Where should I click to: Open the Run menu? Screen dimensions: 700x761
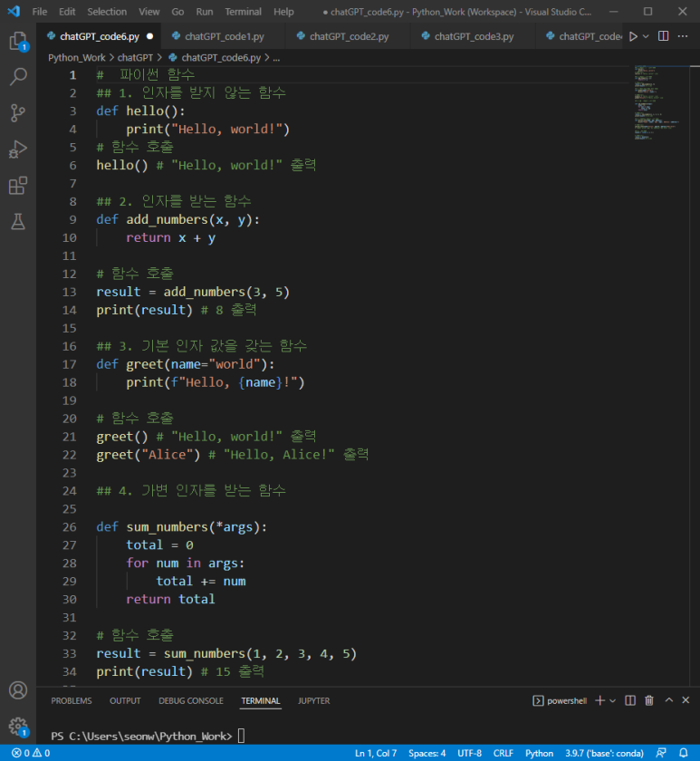(205, 12)
